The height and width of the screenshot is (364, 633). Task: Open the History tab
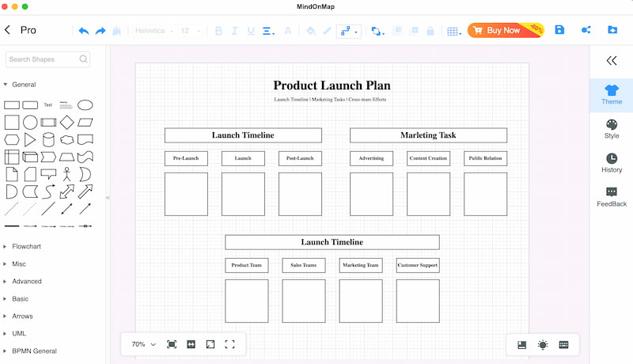612,163
